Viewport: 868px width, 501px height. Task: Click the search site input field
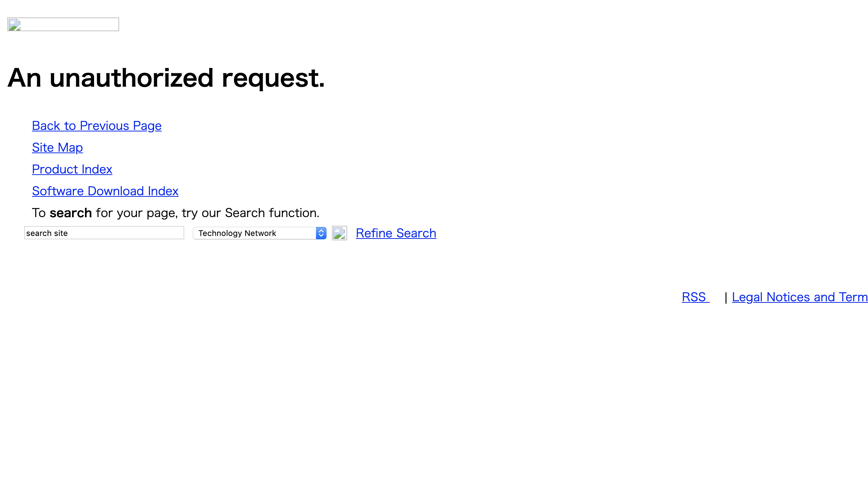pyautogui.click(x=104, y=233)
